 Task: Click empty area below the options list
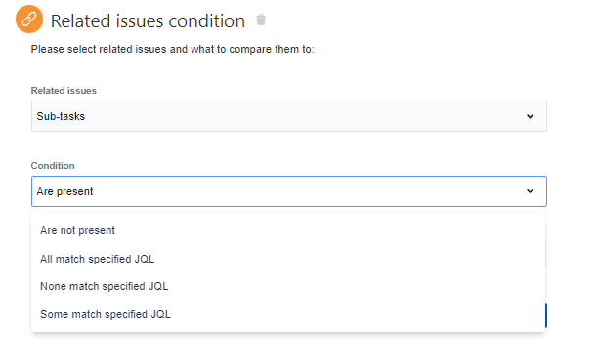click(x=288, y=348)
